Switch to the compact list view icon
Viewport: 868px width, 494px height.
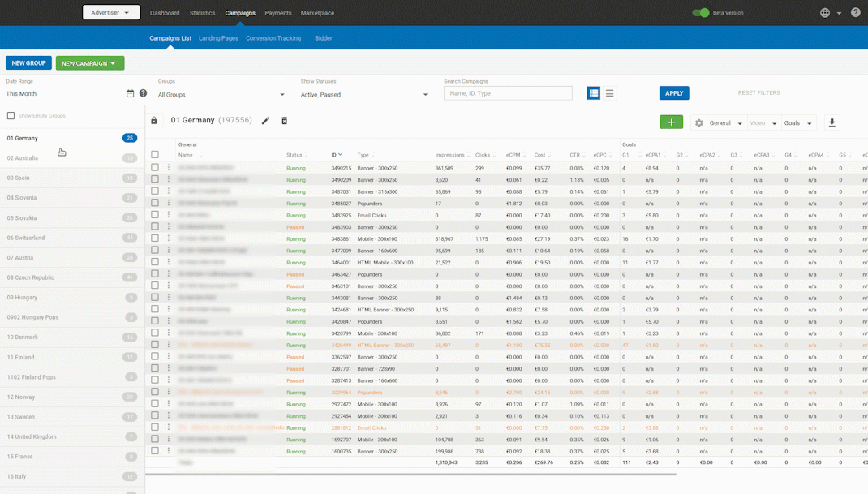coord(610,93)
